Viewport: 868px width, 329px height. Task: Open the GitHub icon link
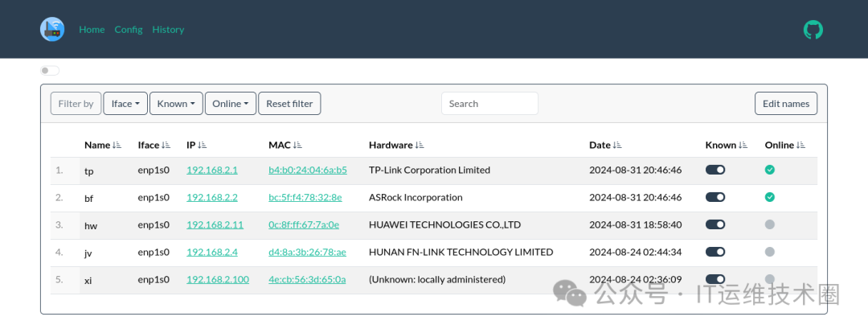coord(813,30)
